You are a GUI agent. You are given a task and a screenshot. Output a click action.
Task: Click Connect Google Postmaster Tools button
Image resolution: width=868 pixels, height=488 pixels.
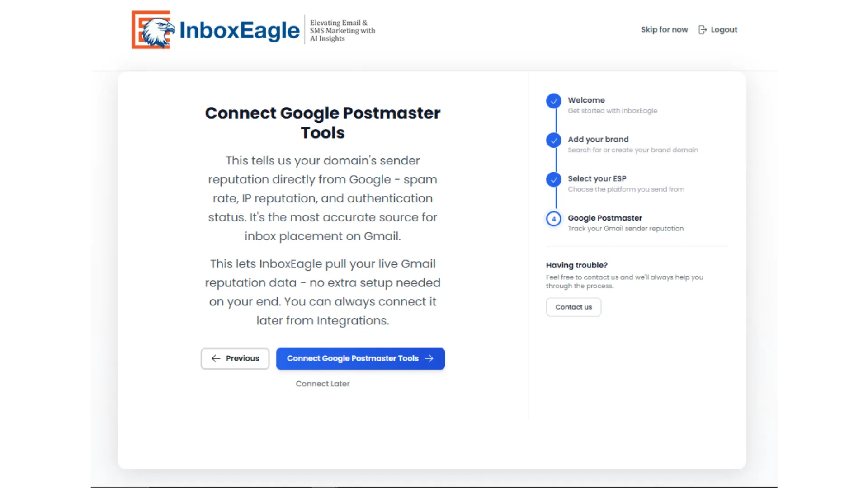[x=360, y=358]
